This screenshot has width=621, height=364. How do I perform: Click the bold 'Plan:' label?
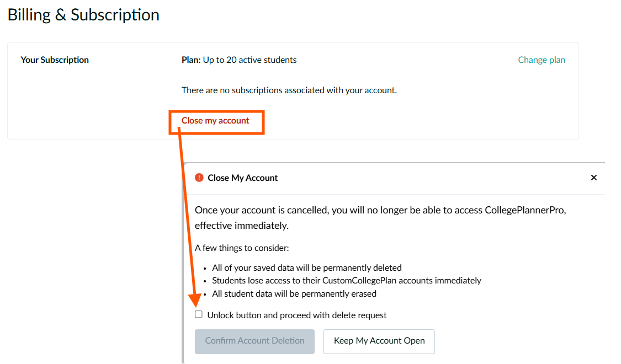pyautogui.click(x=191, y=60)
